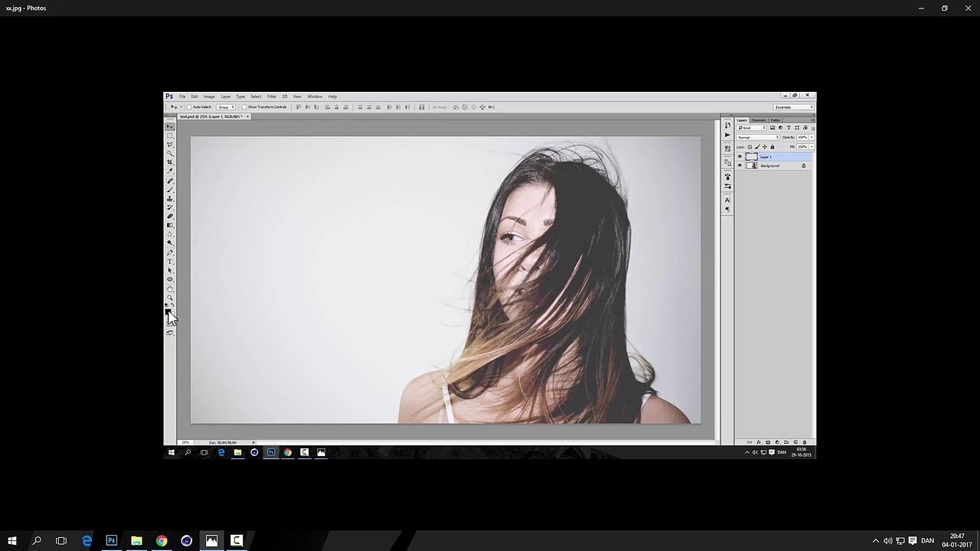980x551 pixels.
Task: Enable the Auto-Select checkbox
Action: tap(189, 107)
